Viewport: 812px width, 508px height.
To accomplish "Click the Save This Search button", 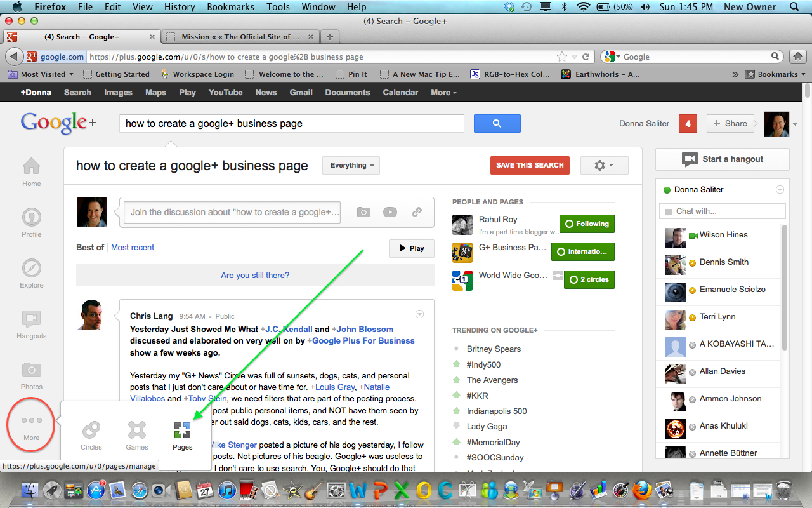I will point(530,165).
